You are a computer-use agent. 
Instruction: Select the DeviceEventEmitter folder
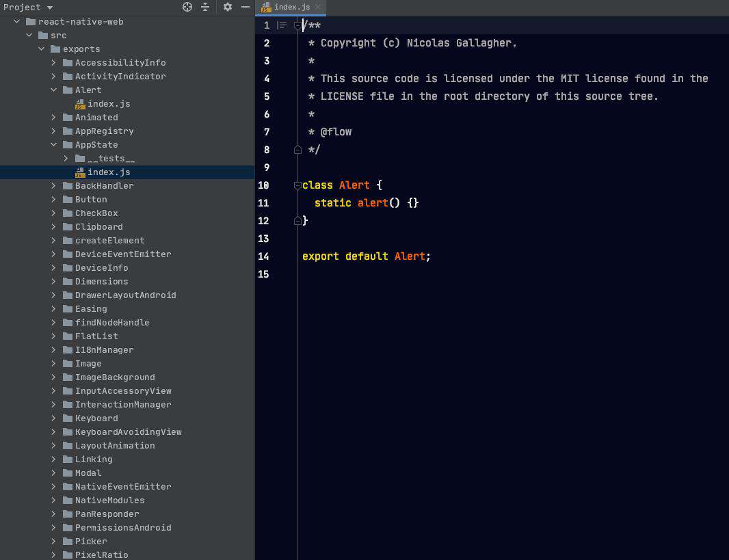point(123,254)
